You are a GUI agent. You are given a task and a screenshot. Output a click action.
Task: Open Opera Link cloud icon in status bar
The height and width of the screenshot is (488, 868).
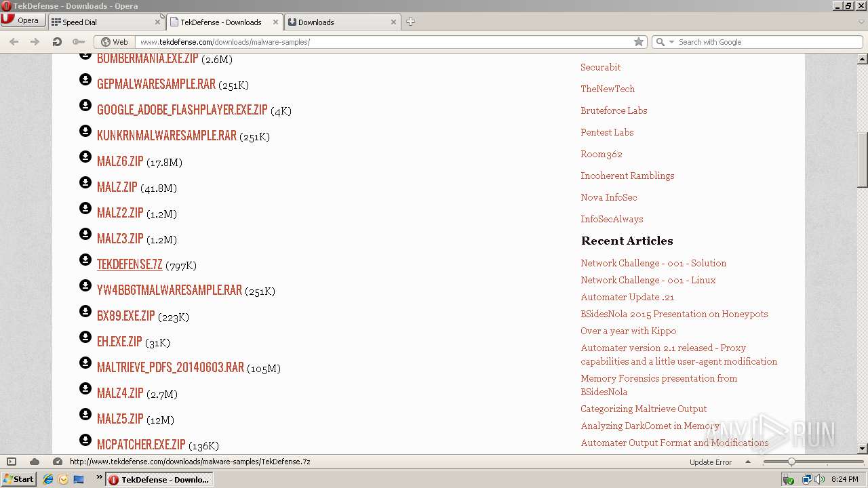[x=35, y=462]
